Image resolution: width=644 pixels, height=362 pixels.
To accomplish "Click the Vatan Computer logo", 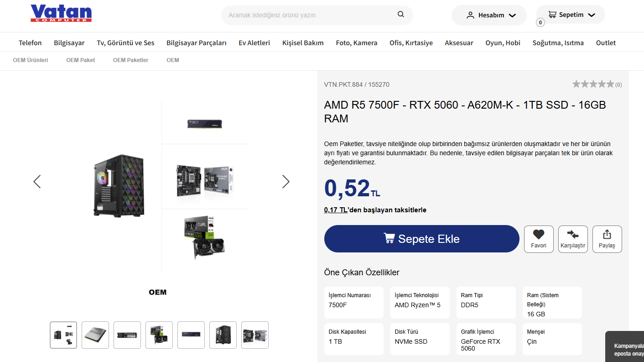I will point(61,13).
